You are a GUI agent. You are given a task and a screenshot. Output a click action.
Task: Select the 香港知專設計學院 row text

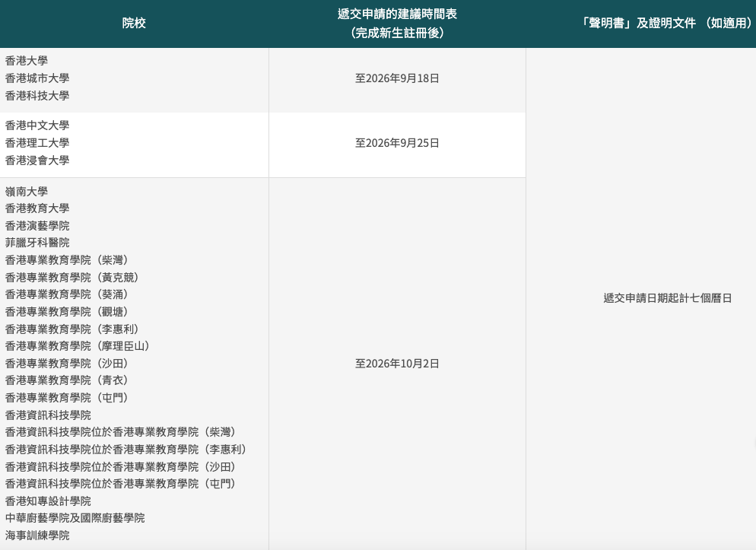[48, 501]
